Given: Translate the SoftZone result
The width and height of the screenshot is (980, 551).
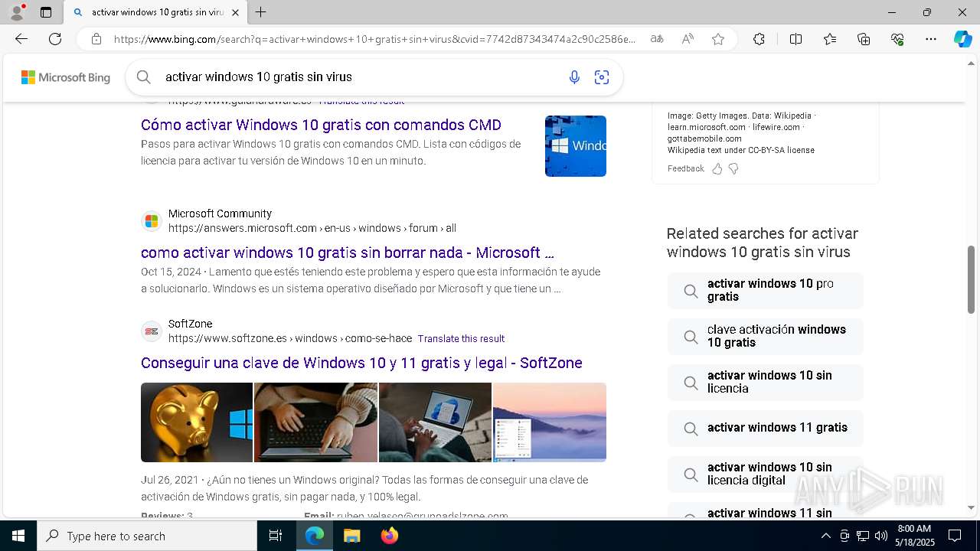Looking at the screenshot, I should click(x=461, y=338).
